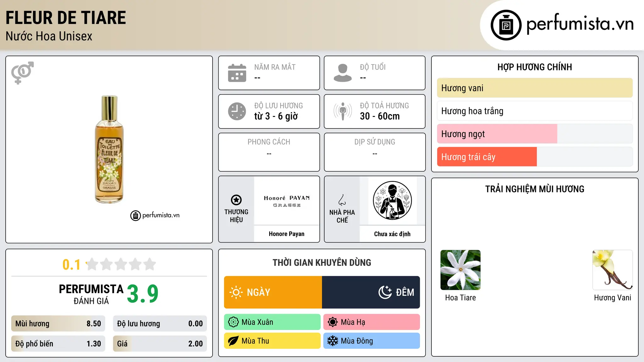This screenshot has height=362, width=644.
Task: Click the THỜI GIAN KHUYÊN DÙNG heading
Action: pos(322,263)
